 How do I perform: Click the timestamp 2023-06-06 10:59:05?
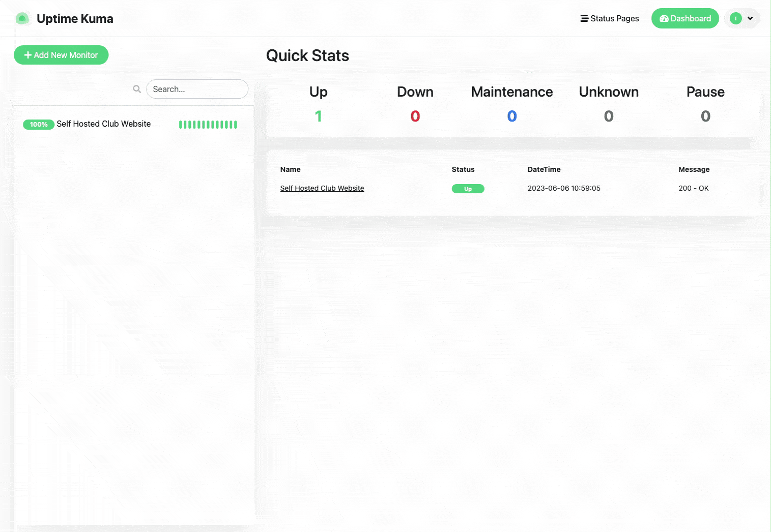point(564,188)
